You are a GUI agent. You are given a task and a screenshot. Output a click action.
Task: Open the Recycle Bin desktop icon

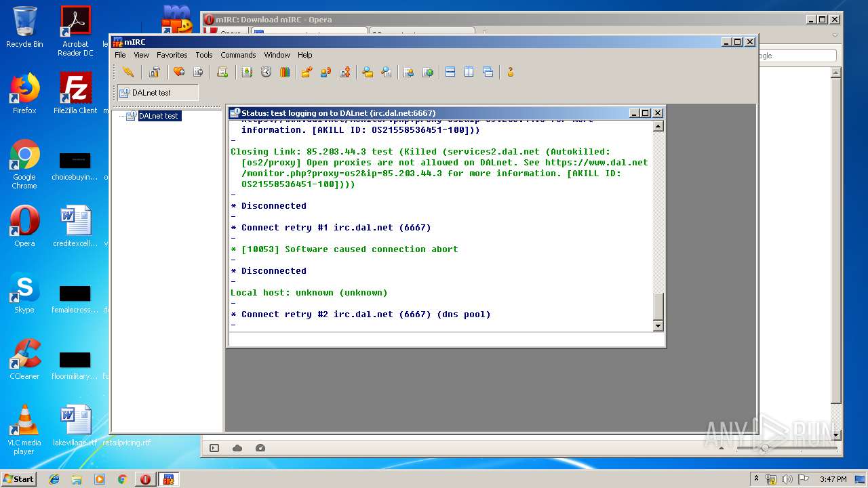click(24, 27)
